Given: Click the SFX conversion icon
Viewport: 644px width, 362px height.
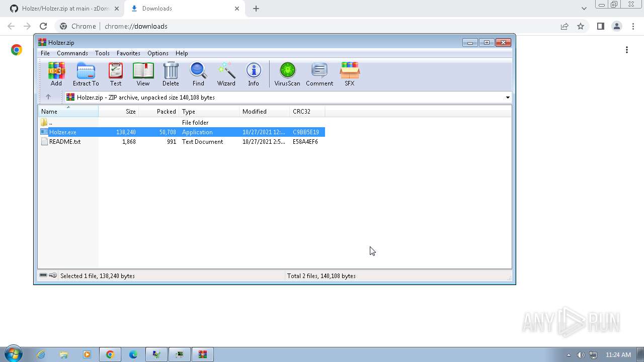Looking at the screenshot, I should 349,74.
